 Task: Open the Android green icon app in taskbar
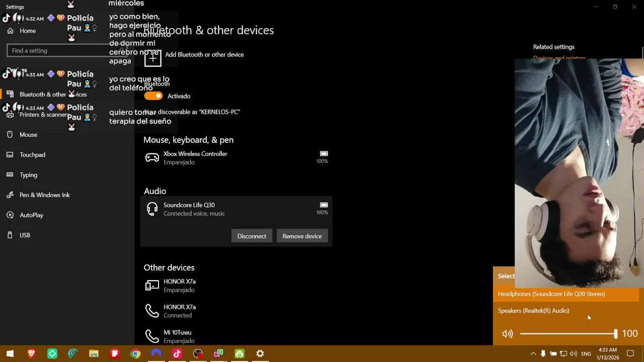[x=239, y=353]
